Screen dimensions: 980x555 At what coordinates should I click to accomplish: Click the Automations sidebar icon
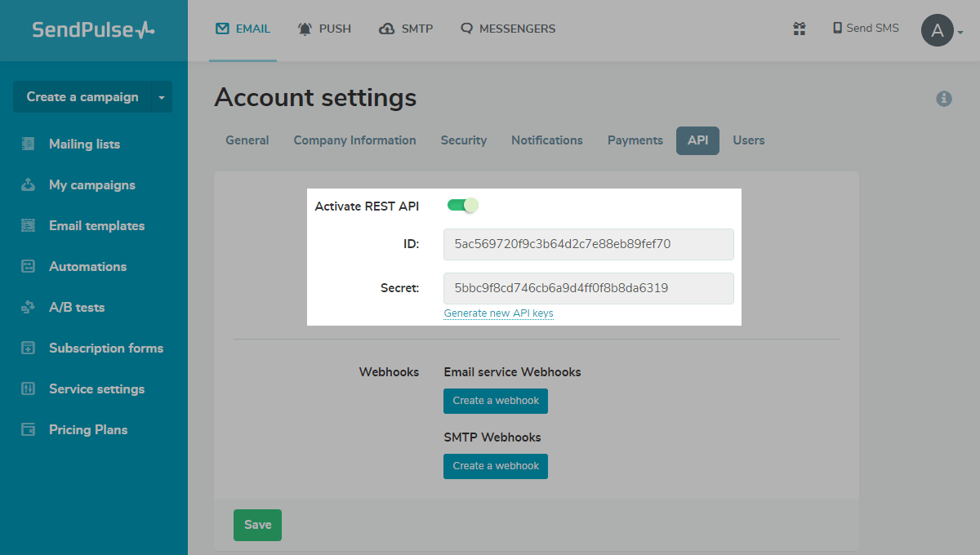coord(29,266)
